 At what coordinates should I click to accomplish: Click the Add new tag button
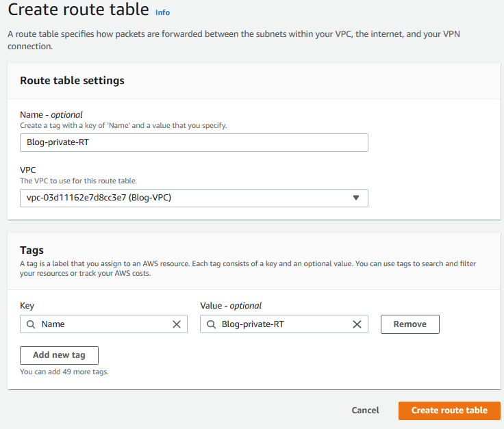59,355
